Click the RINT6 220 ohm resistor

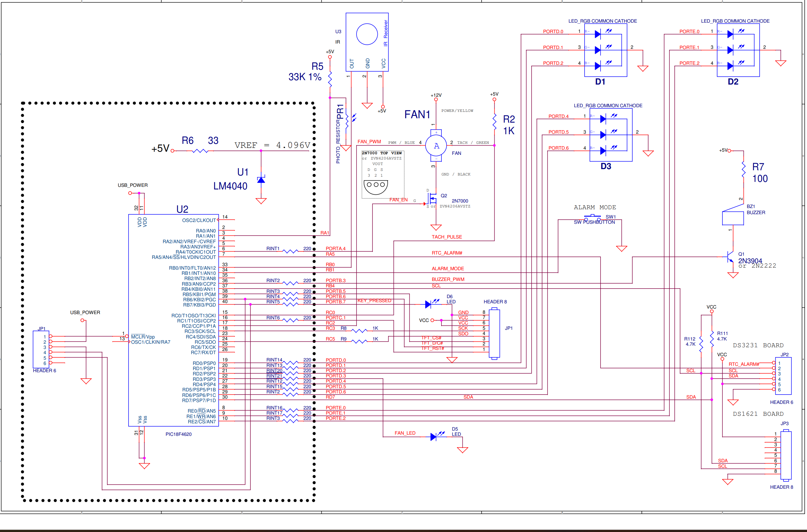(290, 320)
